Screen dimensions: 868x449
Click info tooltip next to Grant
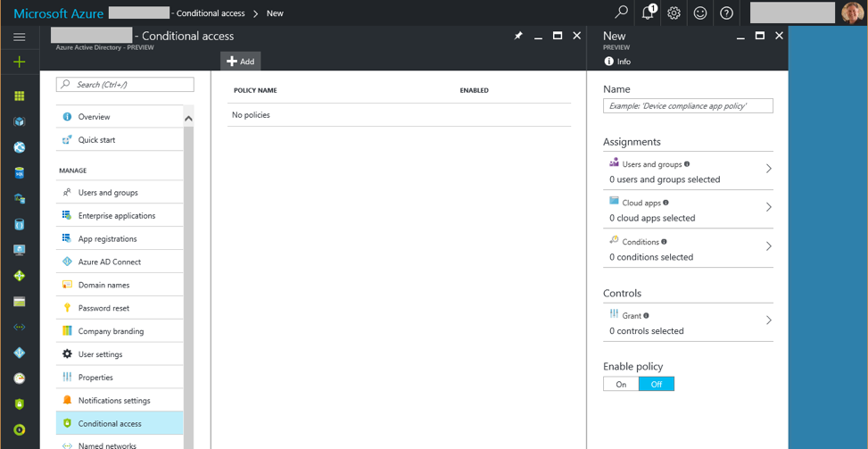(646, 316)
